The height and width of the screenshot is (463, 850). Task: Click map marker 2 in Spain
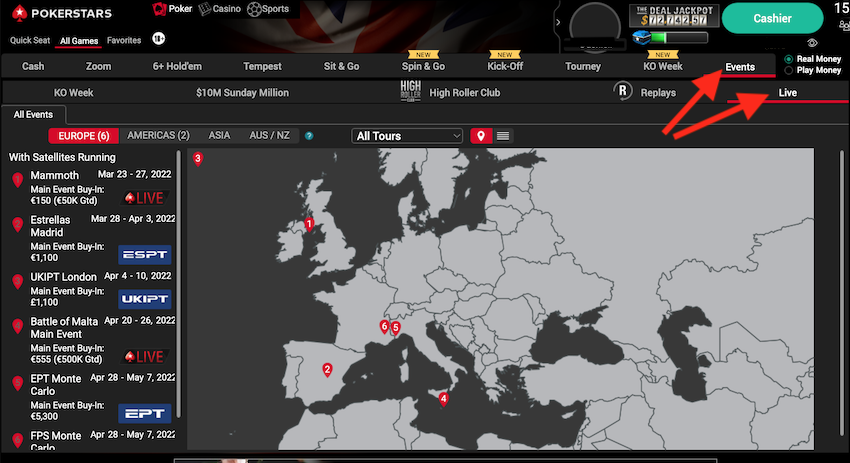(x=327, y=370)
